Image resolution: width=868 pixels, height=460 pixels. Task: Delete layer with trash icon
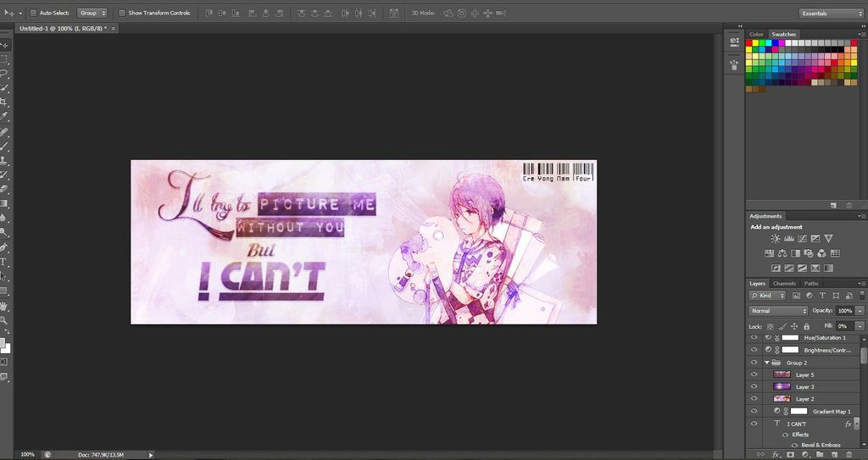pos(849,454)
